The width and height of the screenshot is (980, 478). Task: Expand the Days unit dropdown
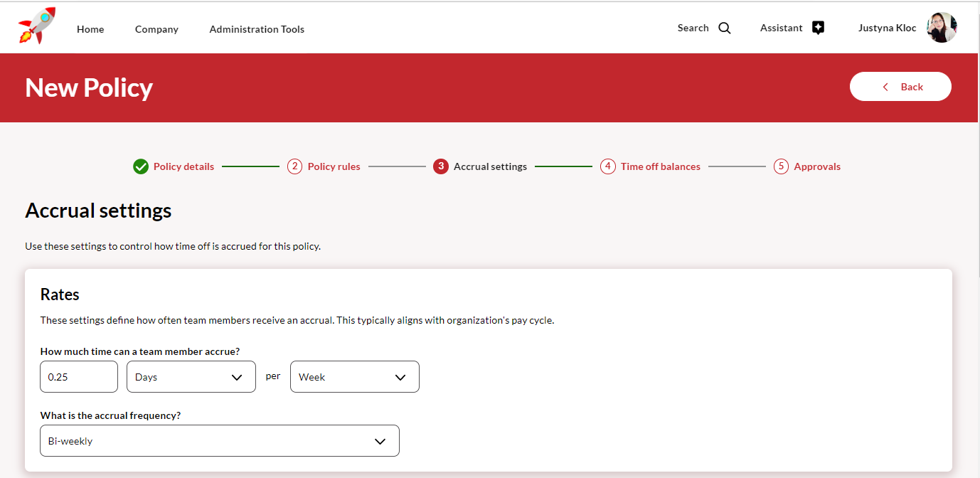click(x=191, y=377)
